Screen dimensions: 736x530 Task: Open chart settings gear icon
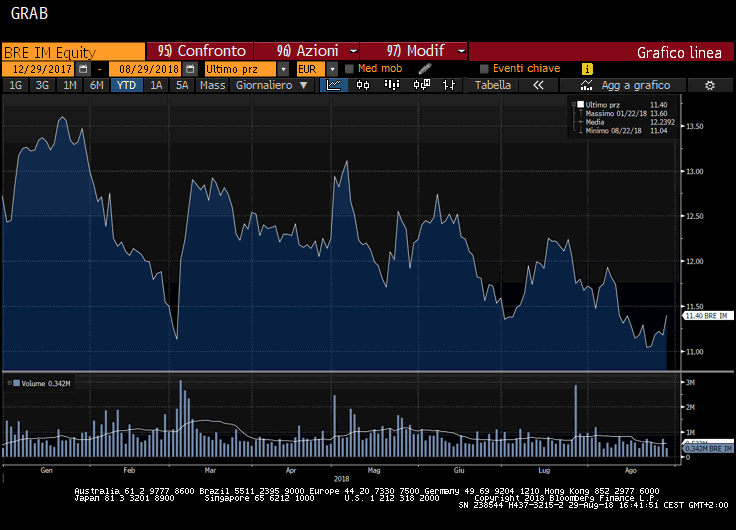pyautogui.click(x=710, y=85)
